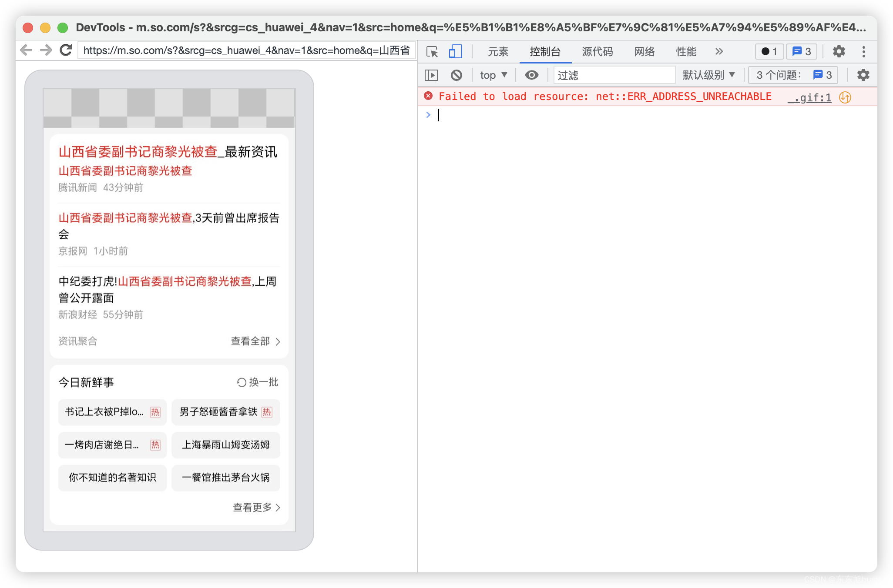The image size is (893, 588).
Task: Reload the page with refresh icon
Action: pyautogui.click(x=66, y=50)
